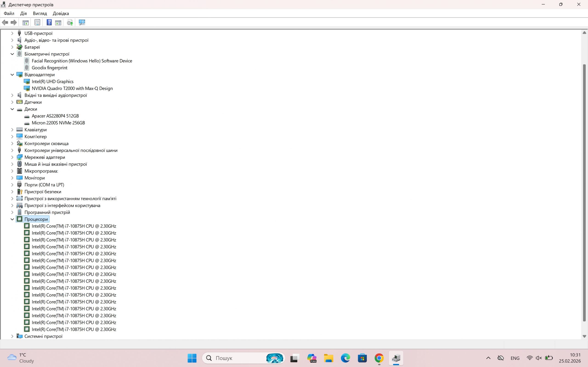Image resolution: width=588 pixels, height=367 pixels.
Task: Click the scrollbar down arrow
Action: click(584, 336)
